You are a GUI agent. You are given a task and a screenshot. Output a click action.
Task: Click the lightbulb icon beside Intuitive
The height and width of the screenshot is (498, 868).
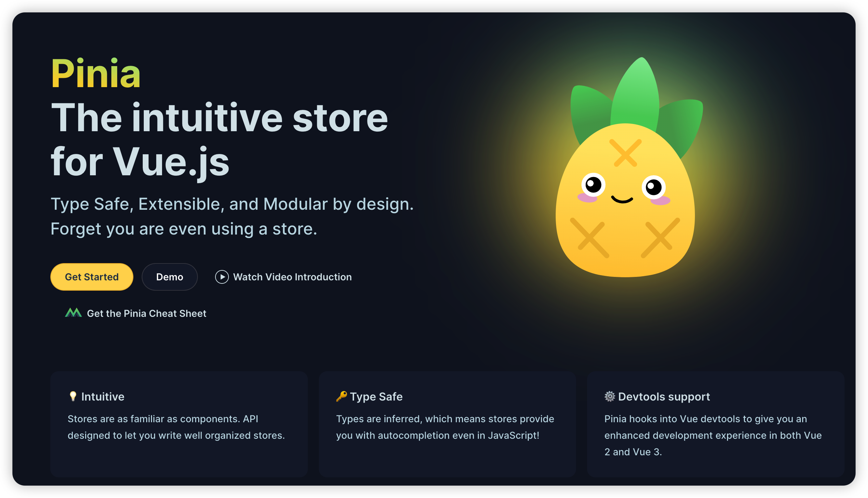point(73,396)
